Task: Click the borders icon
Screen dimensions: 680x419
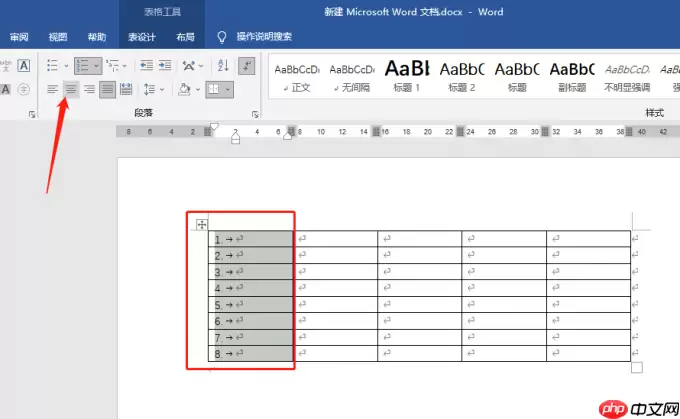Action: [x=214, y=89]
